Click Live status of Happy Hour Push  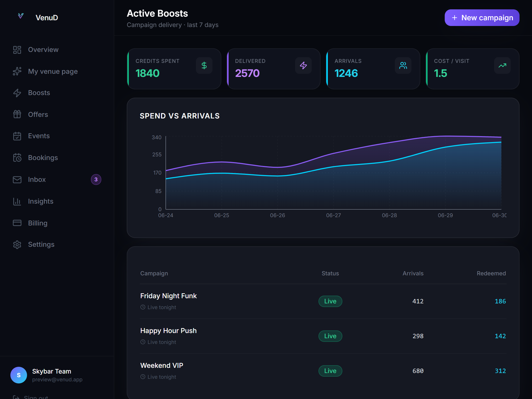[330, 336]
